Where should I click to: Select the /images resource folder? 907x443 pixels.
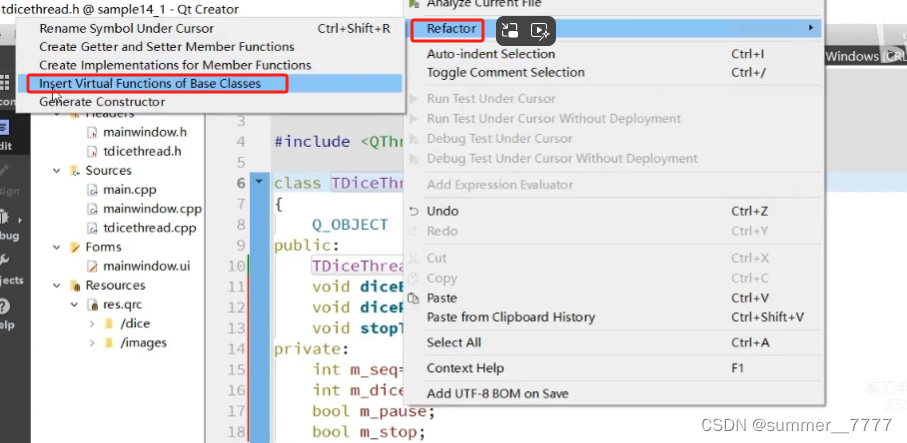[x=143, y=342]
